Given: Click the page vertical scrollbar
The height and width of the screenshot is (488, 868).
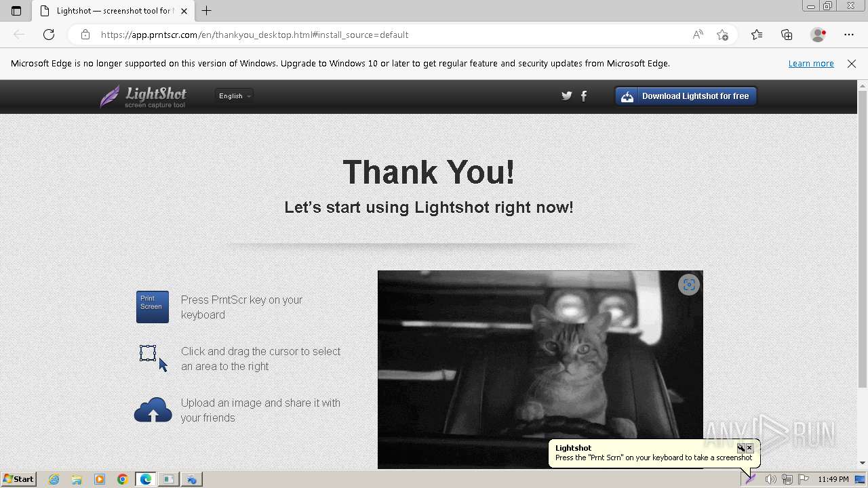Looking at the screenshot, I should (863, 239).
